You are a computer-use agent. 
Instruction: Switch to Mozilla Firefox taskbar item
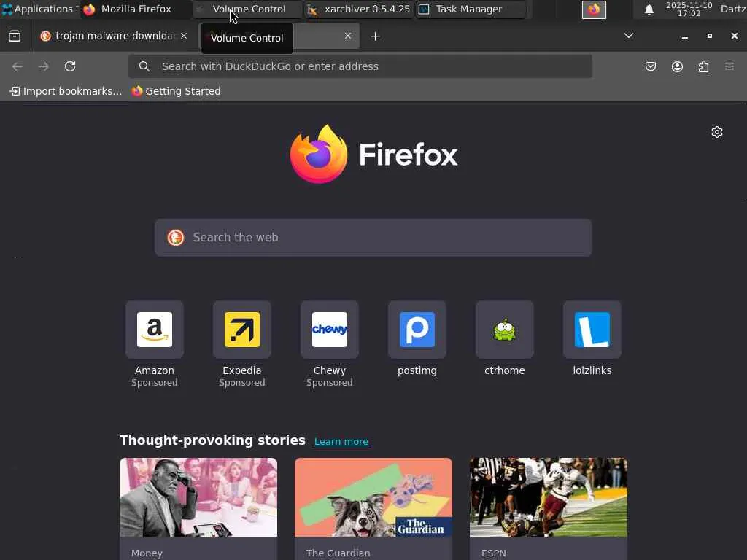pyautogui.click(x=135, y=9)
